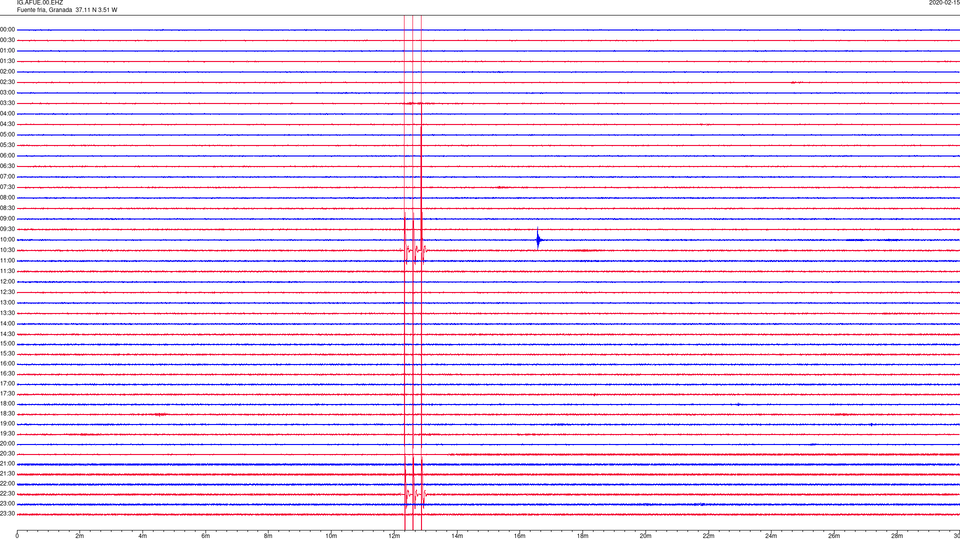
Task: Choose the 13:30 trace label
Action: [x=7, y=313]
